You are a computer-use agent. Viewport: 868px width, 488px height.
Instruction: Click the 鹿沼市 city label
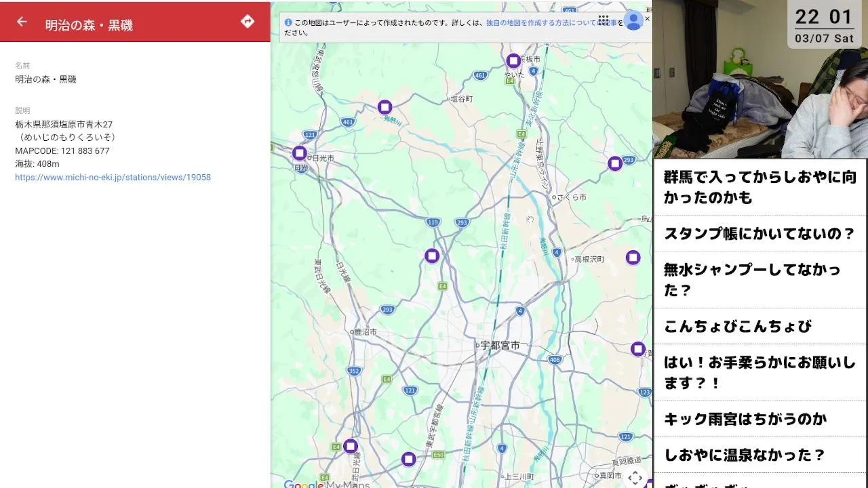[x=366, y=332]
